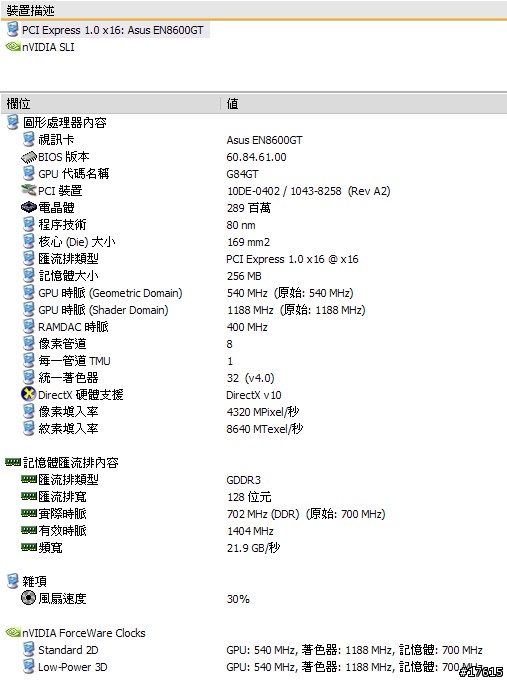Click the icon beside 匯流排類型 in GPU section

[28, 258]
